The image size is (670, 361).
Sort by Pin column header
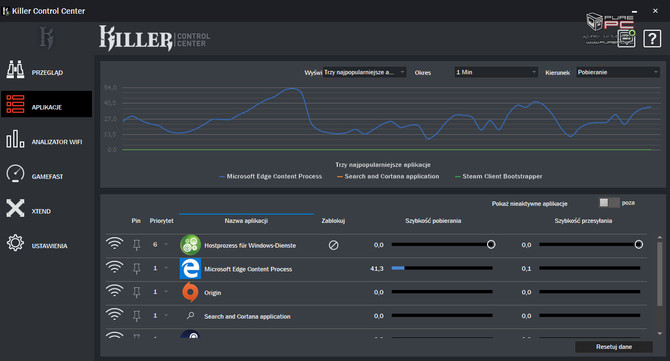pos(136,221)
